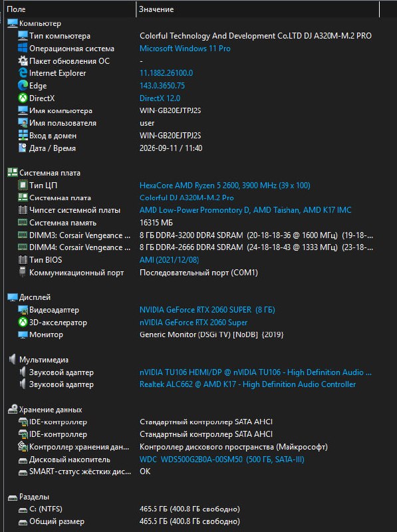Click the person icon for Имя пользователя
Screen dimensions: 397x532
coord(23,123)
